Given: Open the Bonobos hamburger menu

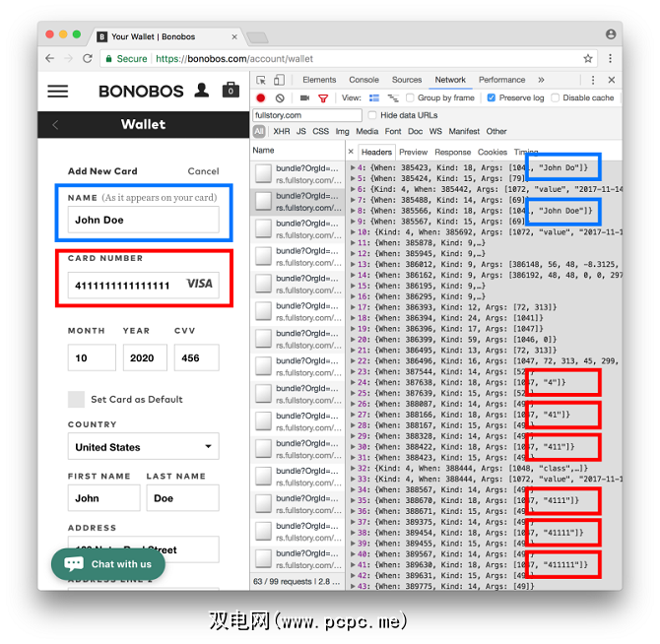Looking at the screenshot, I should [x=58, y=92].
